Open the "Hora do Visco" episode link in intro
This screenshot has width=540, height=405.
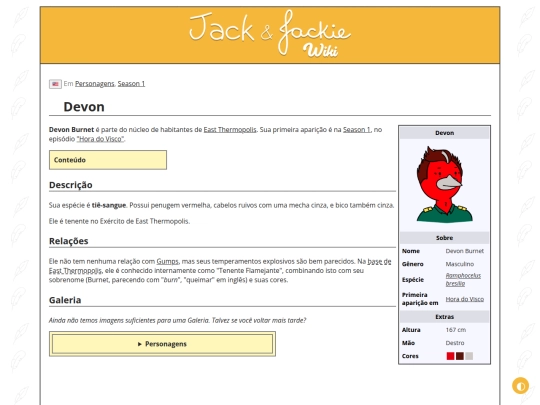(x=100, y=139)
